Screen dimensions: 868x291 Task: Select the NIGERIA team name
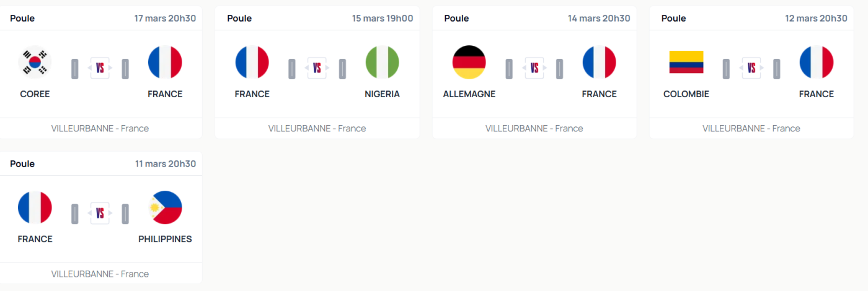383,94
